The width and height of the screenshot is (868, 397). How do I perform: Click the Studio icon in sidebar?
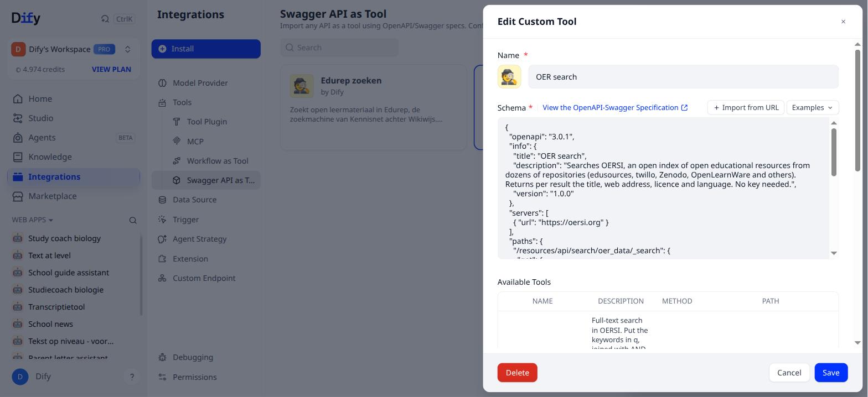(x=18, y=118)
